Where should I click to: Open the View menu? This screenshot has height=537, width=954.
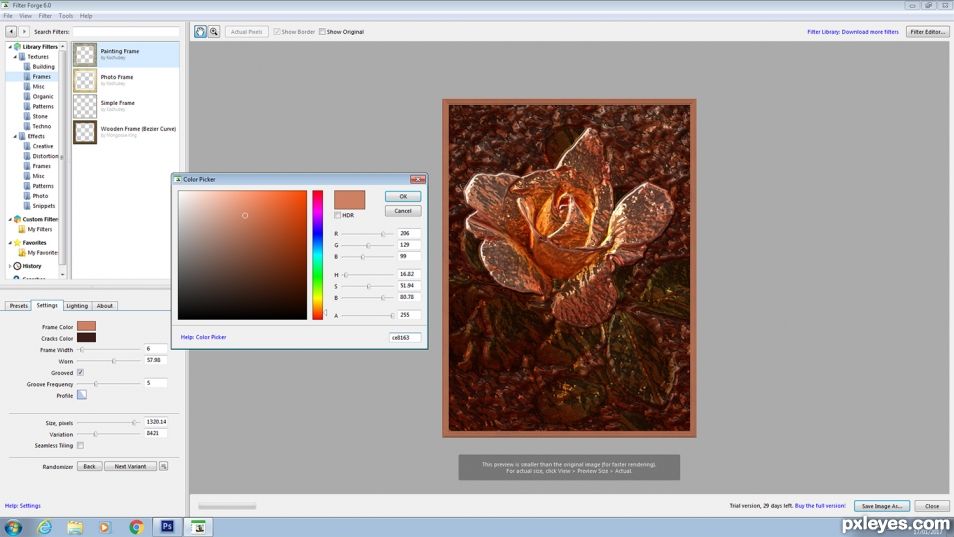(26, 16)
